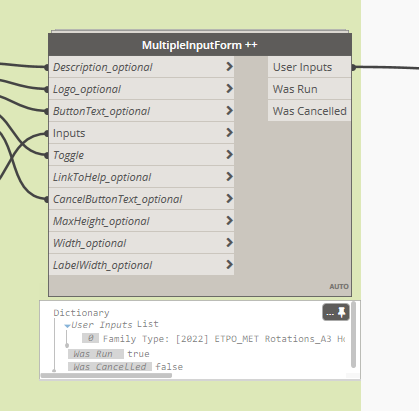The height and width of the screenshot is (411, 419).
Task: Click the horizontal scrollbar in preview
Action: [106, 375]
